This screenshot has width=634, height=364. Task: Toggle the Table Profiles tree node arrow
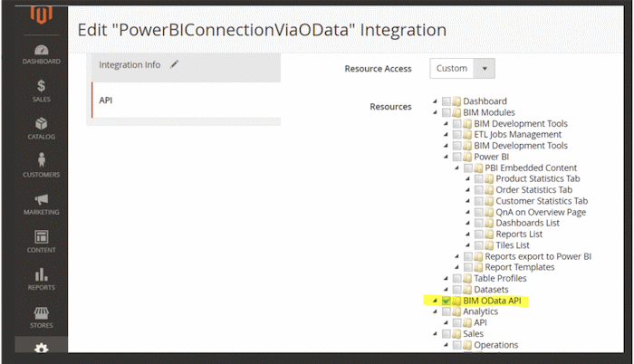point(446,278)
